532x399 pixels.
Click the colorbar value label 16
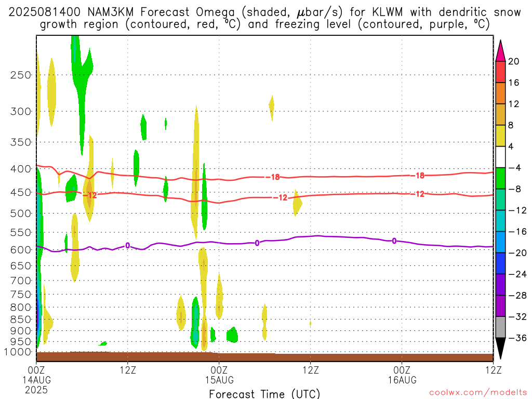514,83
